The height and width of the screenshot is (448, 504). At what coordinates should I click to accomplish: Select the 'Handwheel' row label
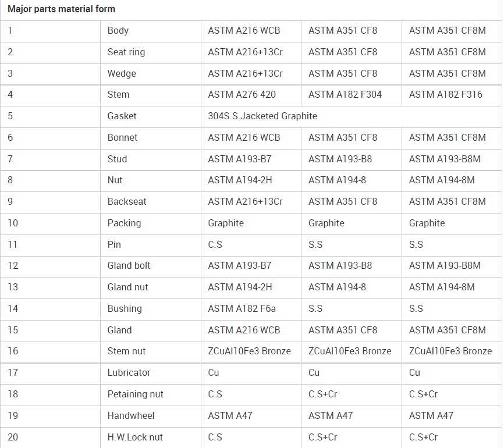tap(131, 415)
